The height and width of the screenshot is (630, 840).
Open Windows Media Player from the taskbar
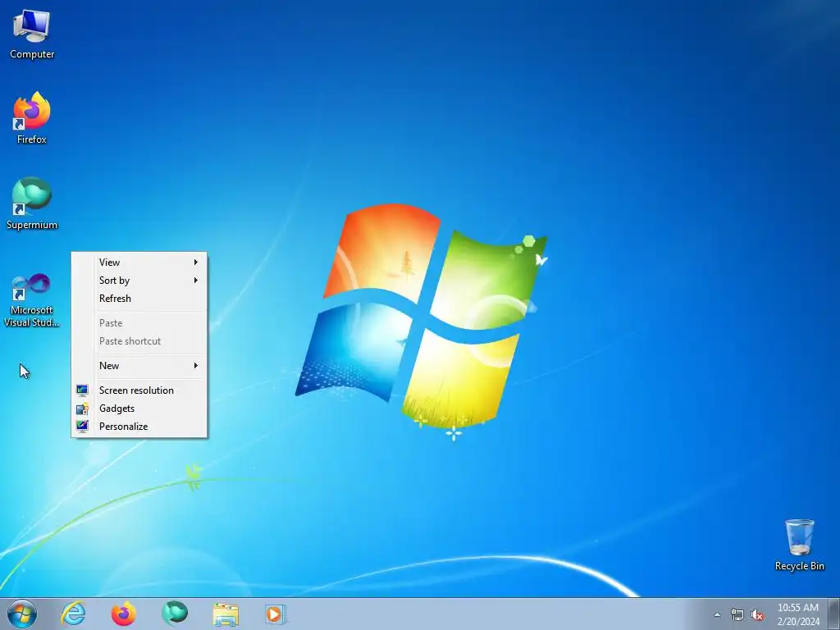[276, 614]
